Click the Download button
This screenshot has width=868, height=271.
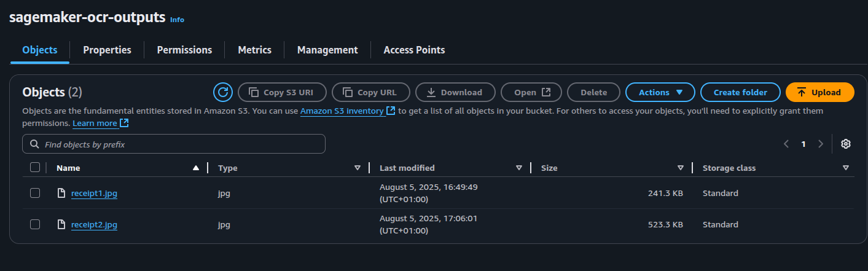click(455, 92)
